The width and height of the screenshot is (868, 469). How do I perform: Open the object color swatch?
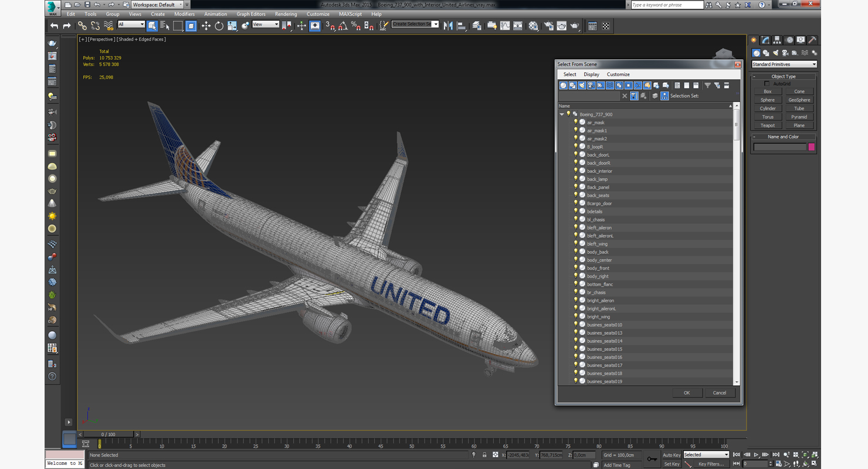tap(812, 147)
